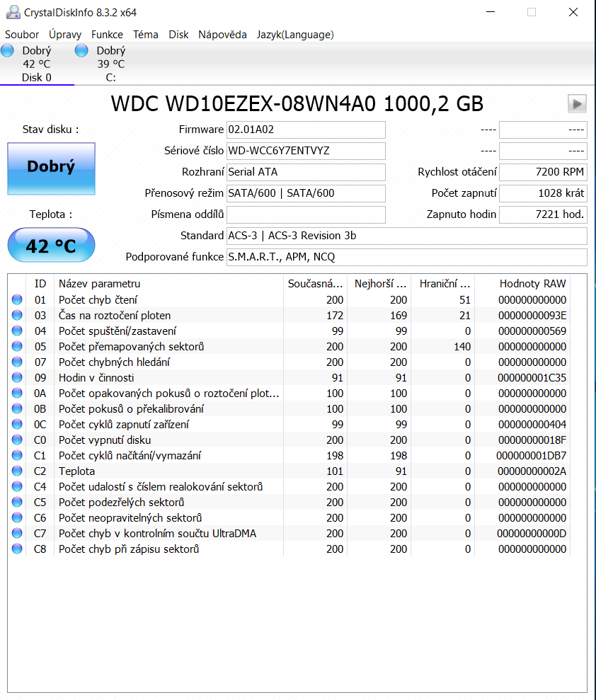Image resolution: width=596 pixels, height=700 pixels.
Task: Click the blue status orb for Disk 0
Action: pos(7,50)
